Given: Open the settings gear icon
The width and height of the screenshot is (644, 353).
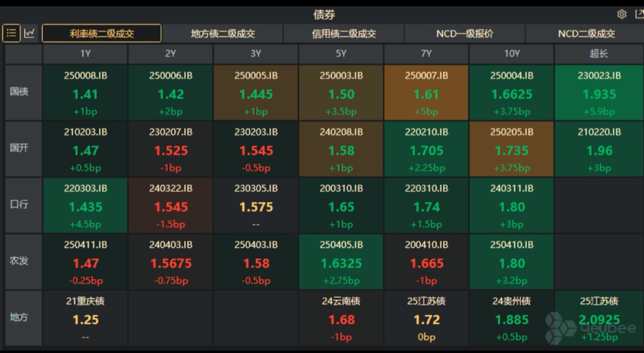Looking at the screenshot, I should (x=622, y=15).
